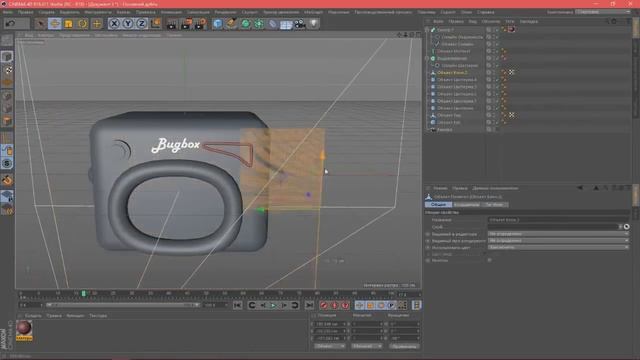This screenshot has width=640, height=360.
Task: Click the S snap icon in sidebar
Action: (7, 164)
